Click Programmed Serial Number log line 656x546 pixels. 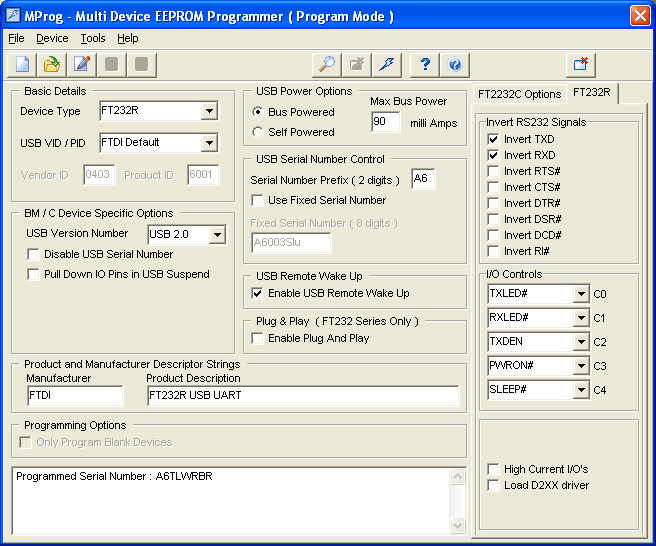click(114, 476)
